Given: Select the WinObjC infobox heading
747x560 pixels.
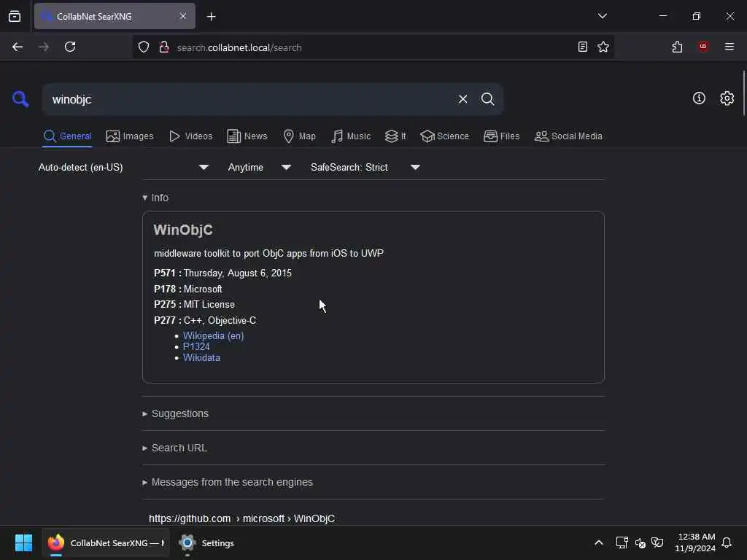Looking at the screenshot, I should pyautogui.click(x=183, y=230).
